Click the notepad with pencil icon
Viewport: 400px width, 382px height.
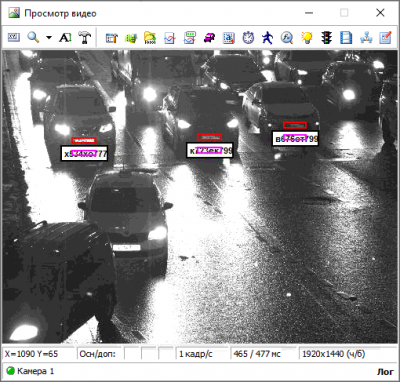coord(385,38)
